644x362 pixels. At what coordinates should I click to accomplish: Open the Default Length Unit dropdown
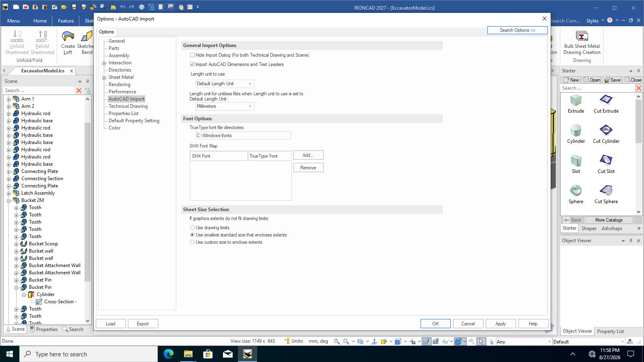pyautogui.click(x=225, y=84)
